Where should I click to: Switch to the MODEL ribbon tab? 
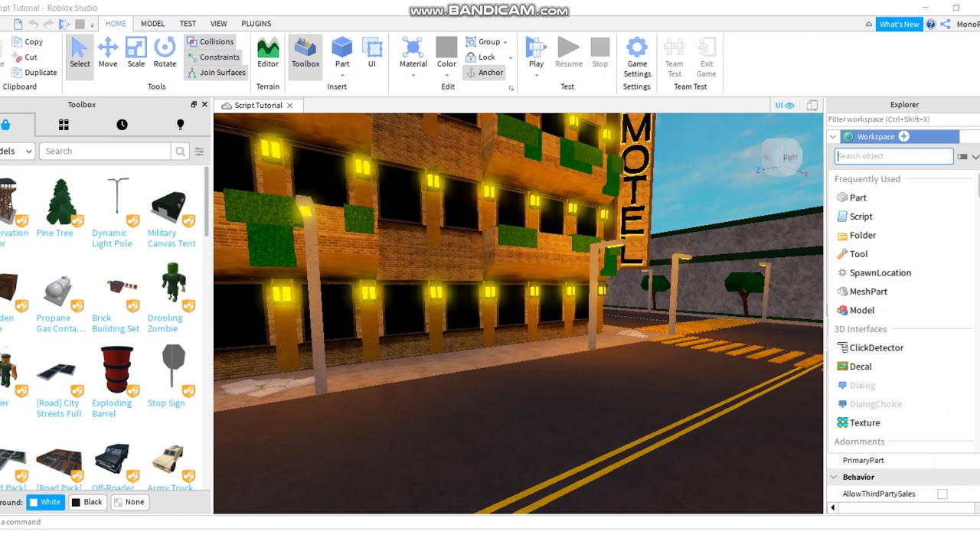(152, 24)
